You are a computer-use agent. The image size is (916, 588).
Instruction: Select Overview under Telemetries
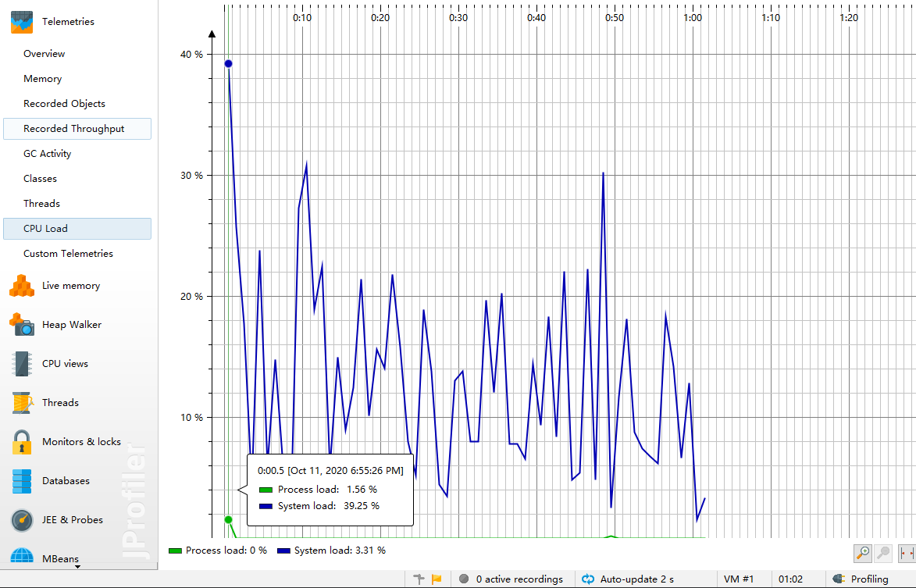[45, 54]
